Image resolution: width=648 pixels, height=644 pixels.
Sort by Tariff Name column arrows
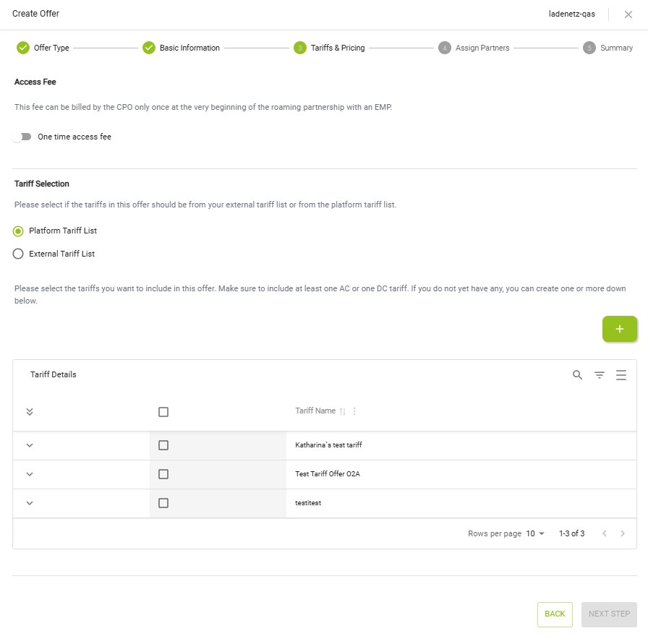(343, 411)
